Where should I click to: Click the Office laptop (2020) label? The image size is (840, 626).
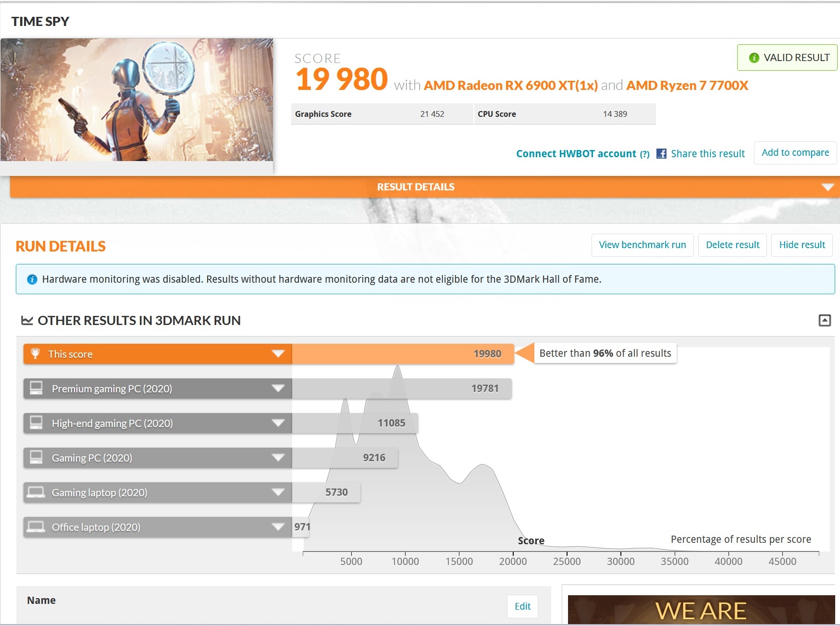tap(96, 527)
